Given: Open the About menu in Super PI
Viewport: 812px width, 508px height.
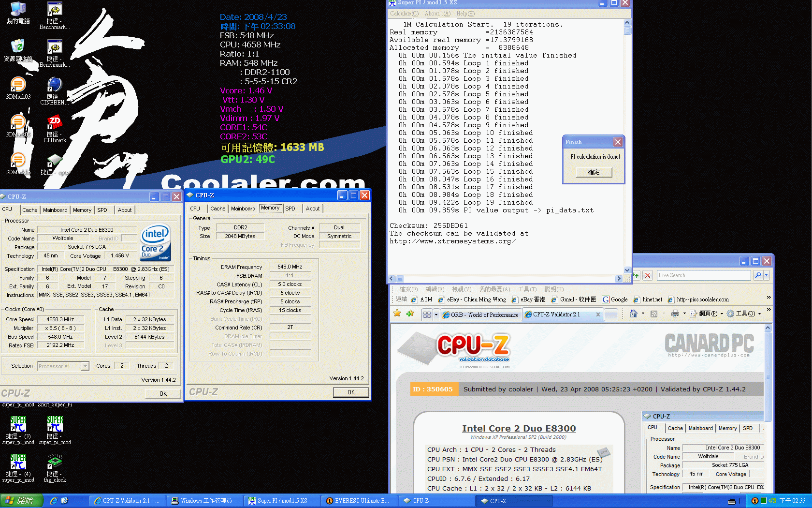Looking at the screenshot, I should tap(437, 14).
